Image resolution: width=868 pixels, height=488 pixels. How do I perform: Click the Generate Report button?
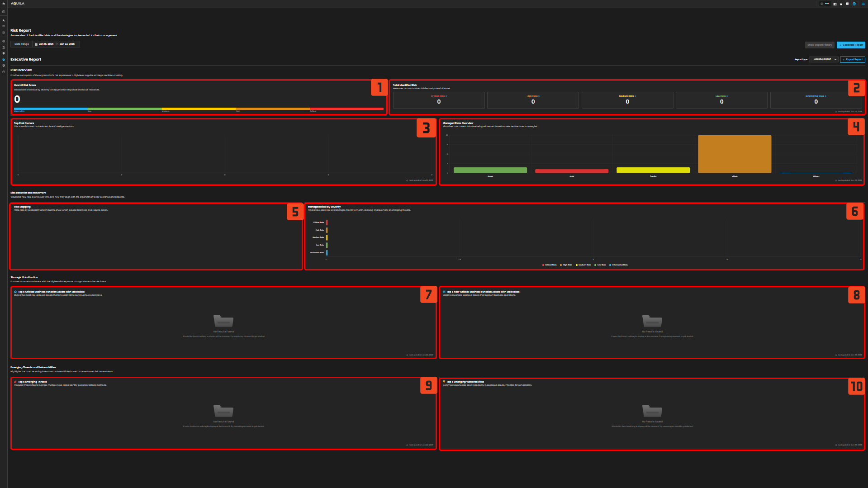851,45
